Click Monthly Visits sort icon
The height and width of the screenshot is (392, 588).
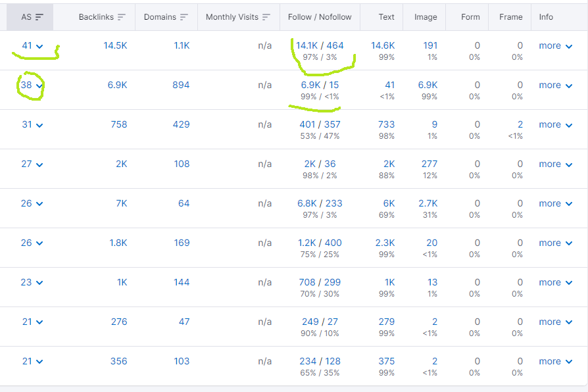(266, 17)
